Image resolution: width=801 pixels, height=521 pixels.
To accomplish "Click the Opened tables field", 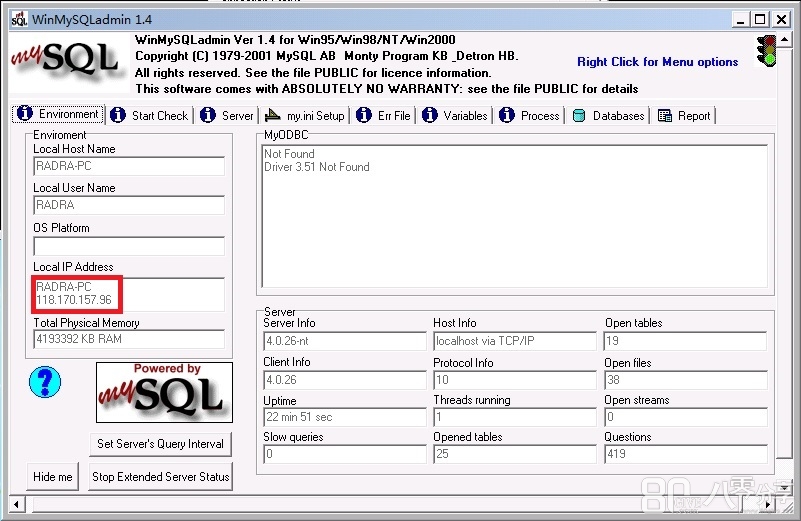I will tap(515, 454).
